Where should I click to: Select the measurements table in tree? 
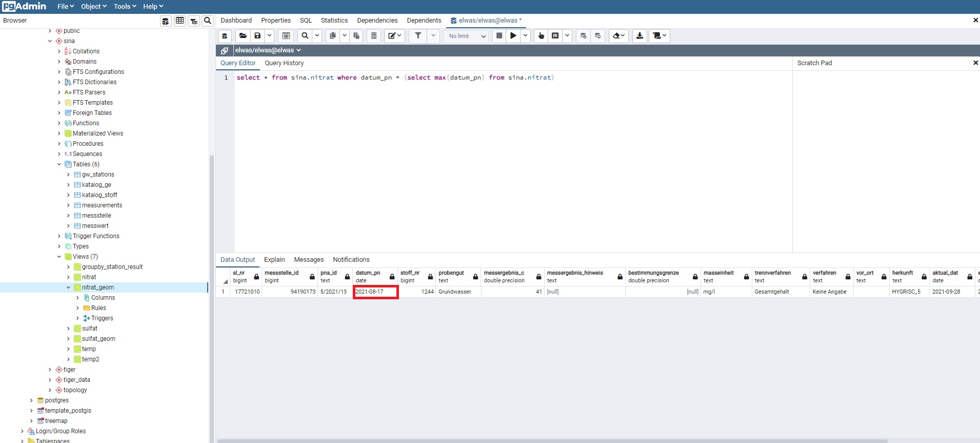102,205
